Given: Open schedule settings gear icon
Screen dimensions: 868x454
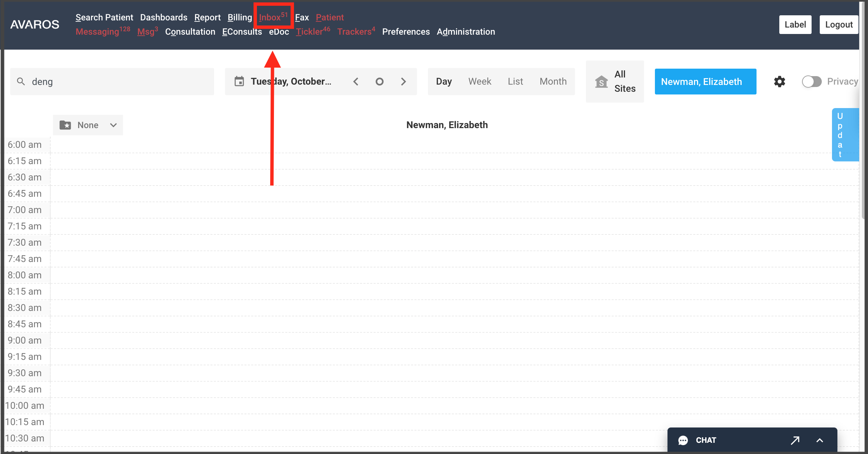Looking at the screenshot, I should 780,82.
